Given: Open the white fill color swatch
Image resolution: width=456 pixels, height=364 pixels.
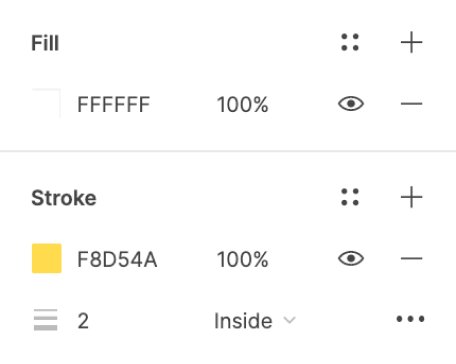Looking at the screenshot, I should click(46, 104).
